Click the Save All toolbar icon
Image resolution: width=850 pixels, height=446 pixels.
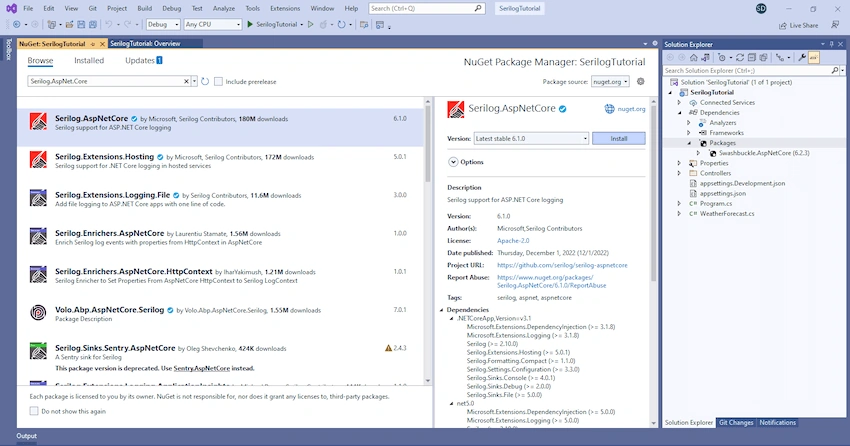[x=93, y=24]
